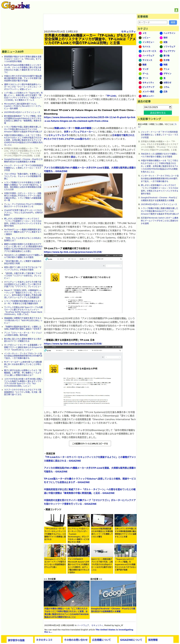Viewport: 180px width, 644px height.
Task: Click the brown dot beside 動画
Action: tap(140, 65)
